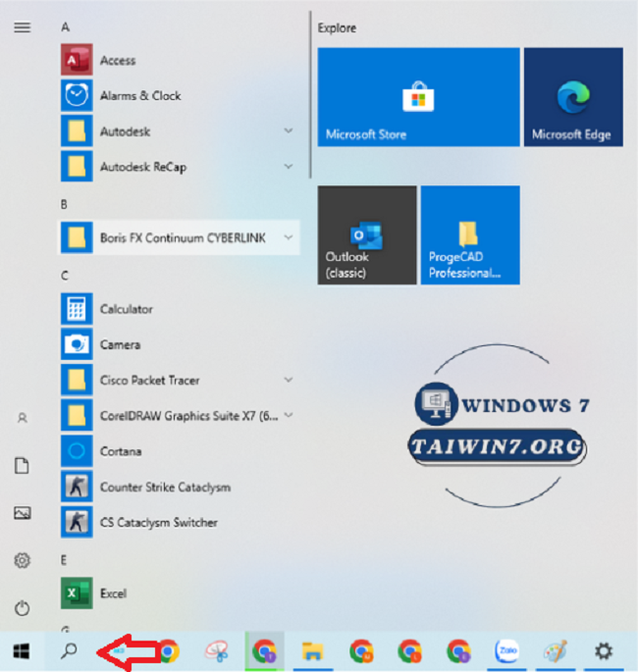
Task: Click the letter C section header
Action: pyautogui.click(x=65, y=276)
